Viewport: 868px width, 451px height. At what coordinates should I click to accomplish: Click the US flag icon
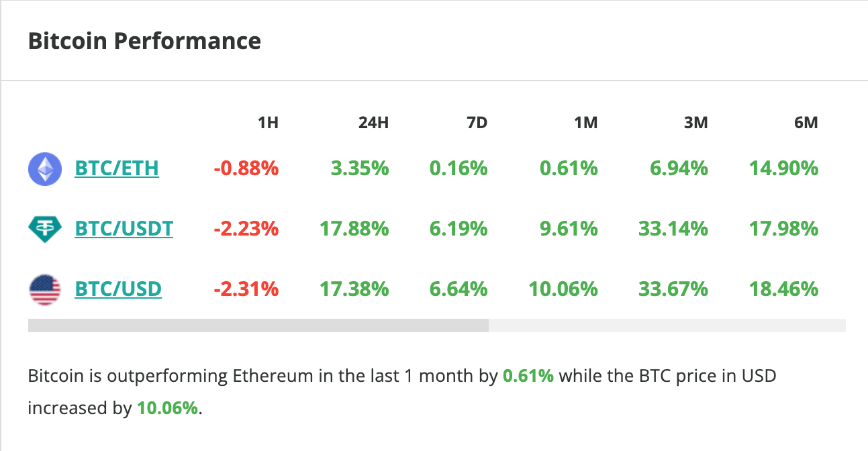(x=45, y=290)
